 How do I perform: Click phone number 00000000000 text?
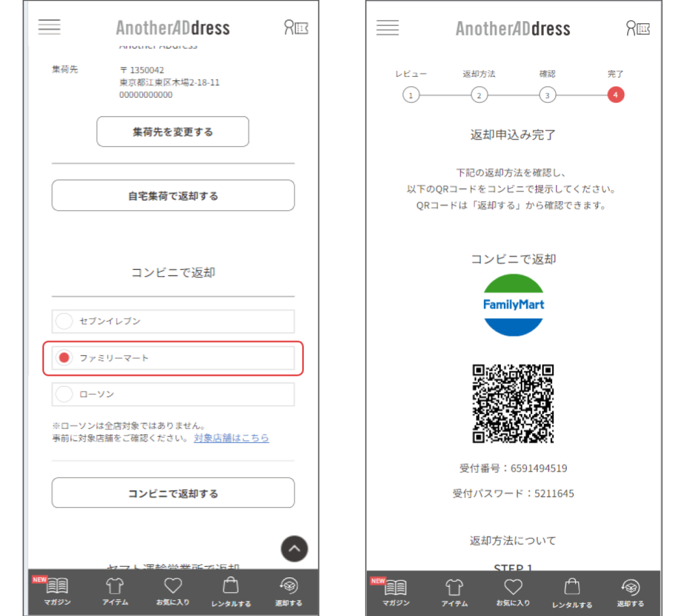pyautogui.click(x=146, y=95)
